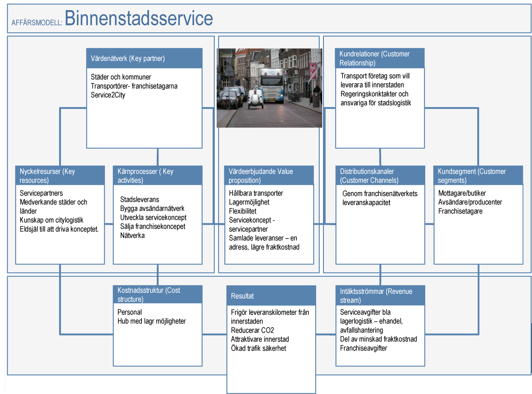This screenshot has width=532, height=394.
Task: Click the street photo with delivery truck
Action: click(x=269, y=88)
